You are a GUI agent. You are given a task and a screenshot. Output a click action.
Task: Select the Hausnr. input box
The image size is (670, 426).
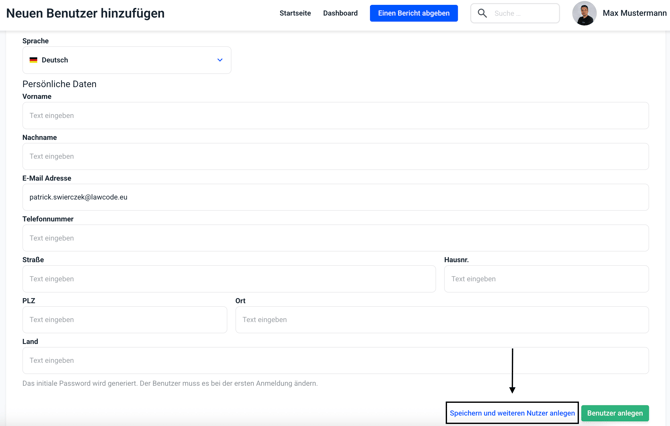click(546, 279)
